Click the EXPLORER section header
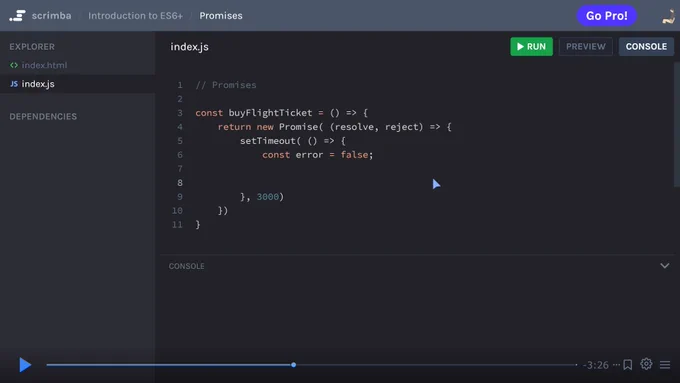This screenshot has width=680, height=383. (32, 46)
